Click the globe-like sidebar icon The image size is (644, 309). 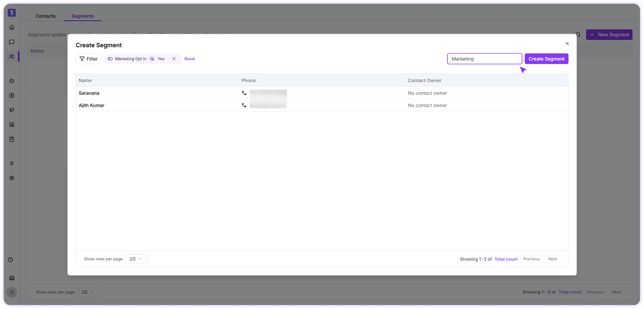[12, 95]
